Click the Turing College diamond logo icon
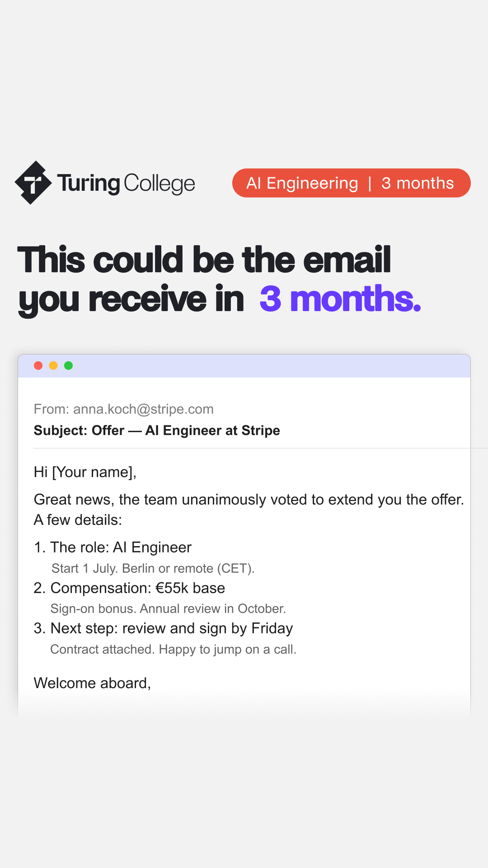This screenshot has height=868, width=488. click(x=33, y=183)
